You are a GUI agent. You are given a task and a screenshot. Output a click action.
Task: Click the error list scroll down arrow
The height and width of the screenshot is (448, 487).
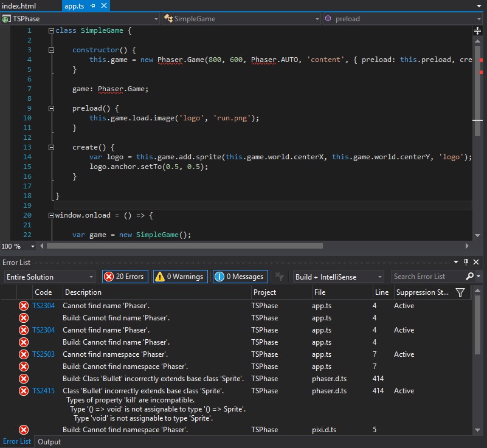point(478,430)
